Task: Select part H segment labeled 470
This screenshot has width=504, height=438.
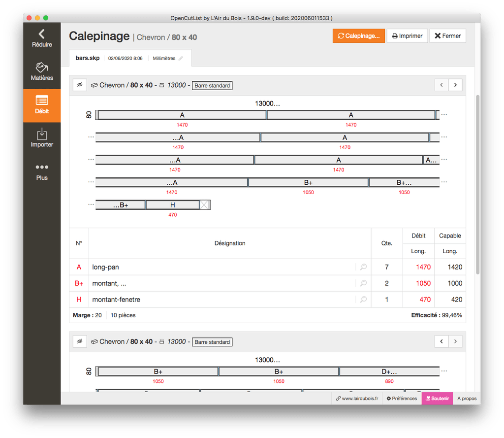Action: click(173, 205)
